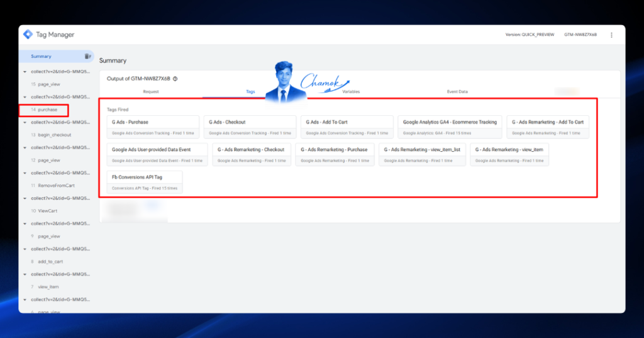Select the Summary item in the sidebar
This screenshot has height=338, width=644.
click(x=56, y=57)
